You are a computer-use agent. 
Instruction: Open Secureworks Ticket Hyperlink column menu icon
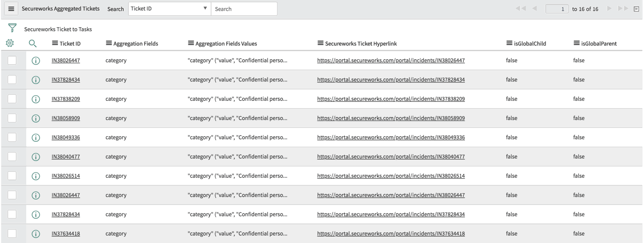coord(321,43)
